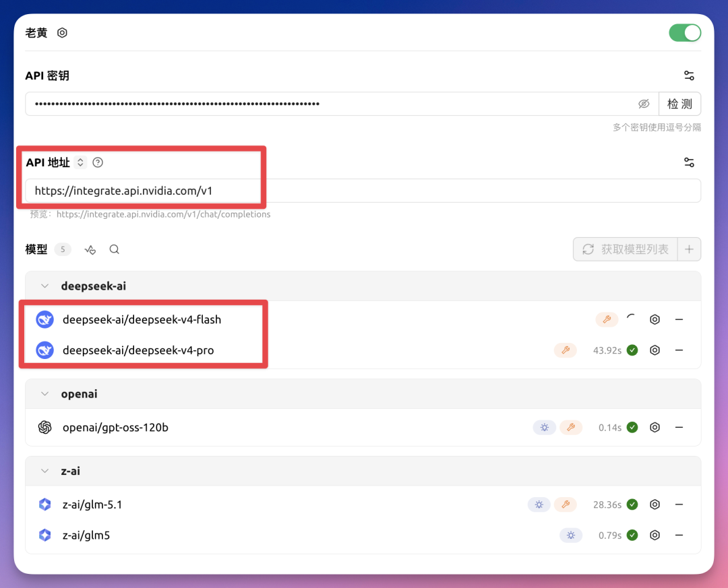728x588 pixels.
Task: Open settings gear next to 老黄
Action: pos(62,33)
